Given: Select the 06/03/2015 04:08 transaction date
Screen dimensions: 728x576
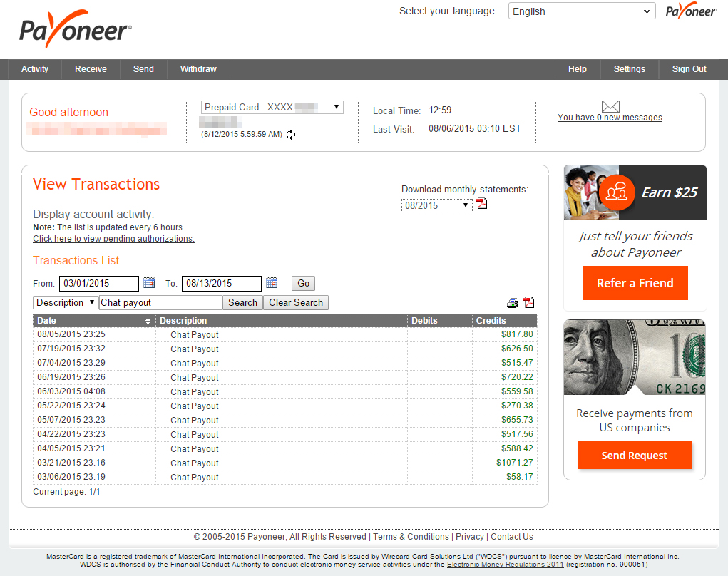Looking at the screenshot, I should [71, 391].
